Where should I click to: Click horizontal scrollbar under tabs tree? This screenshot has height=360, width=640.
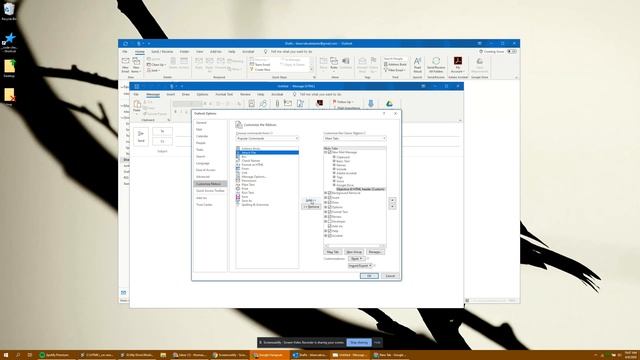pos(354,246)
